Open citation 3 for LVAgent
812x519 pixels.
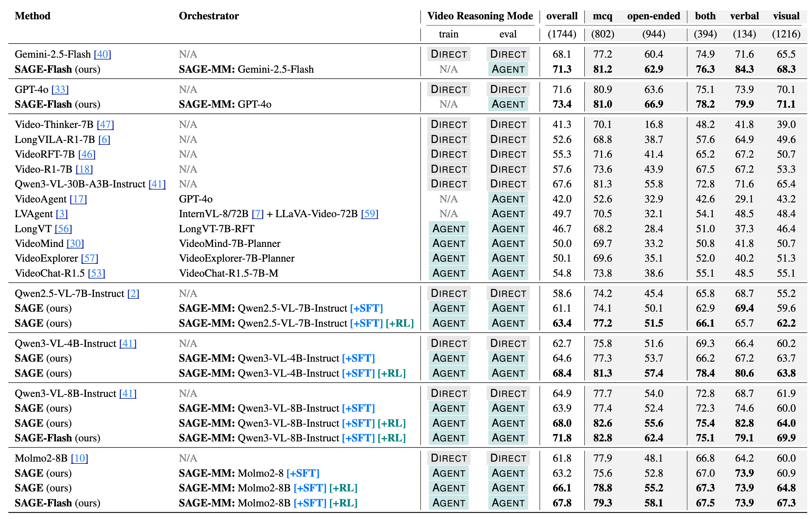point(62,214)
